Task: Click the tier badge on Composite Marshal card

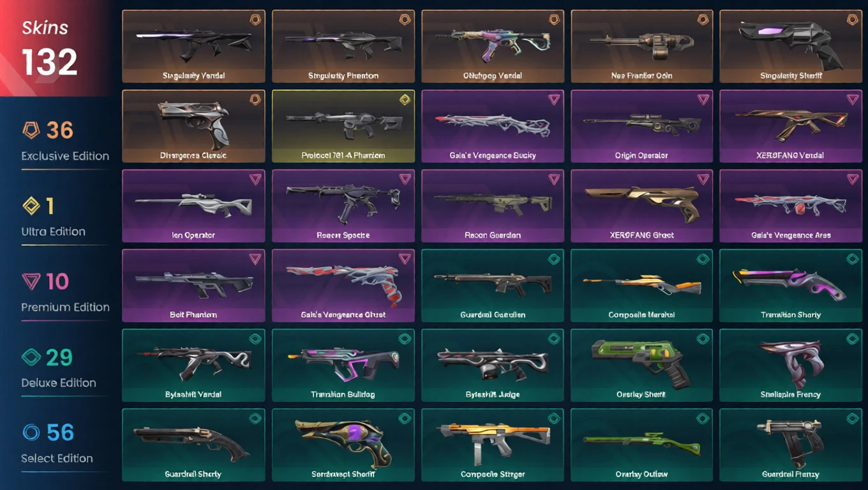Action: [703, 259]
